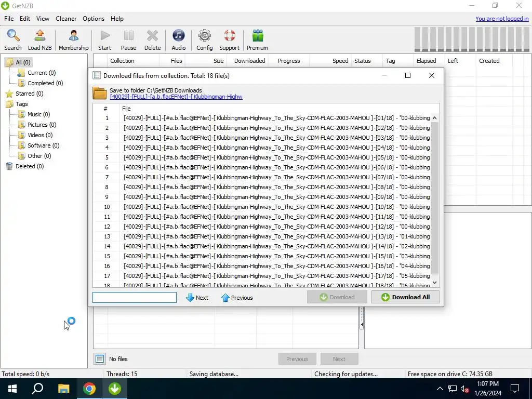
Task: Click the grayed Download button
Action: [337, 297]
